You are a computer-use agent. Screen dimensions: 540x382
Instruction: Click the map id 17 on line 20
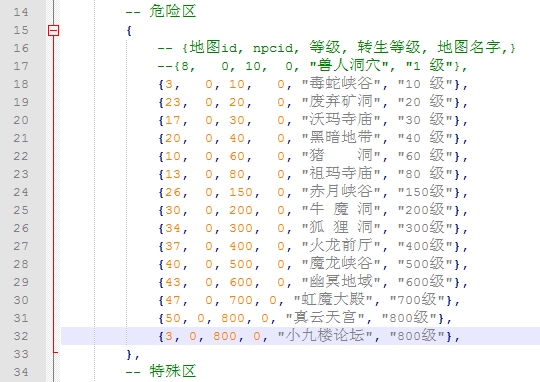(x=173, y=120)
